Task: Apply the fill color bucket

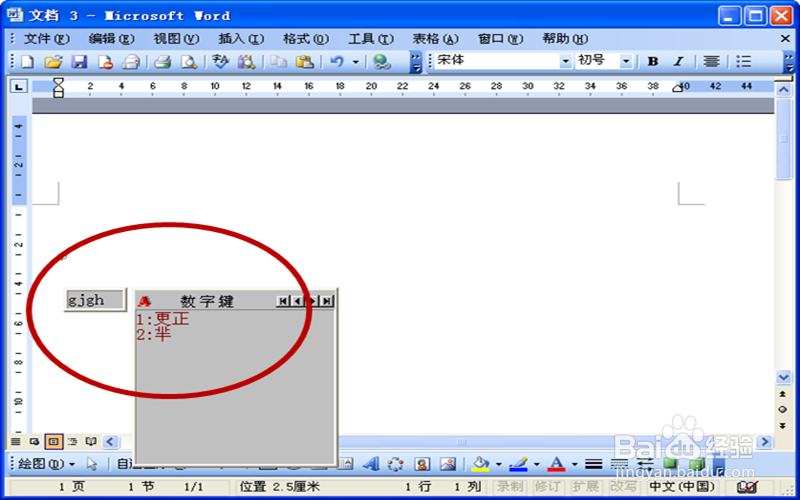Action: point(480,464)
